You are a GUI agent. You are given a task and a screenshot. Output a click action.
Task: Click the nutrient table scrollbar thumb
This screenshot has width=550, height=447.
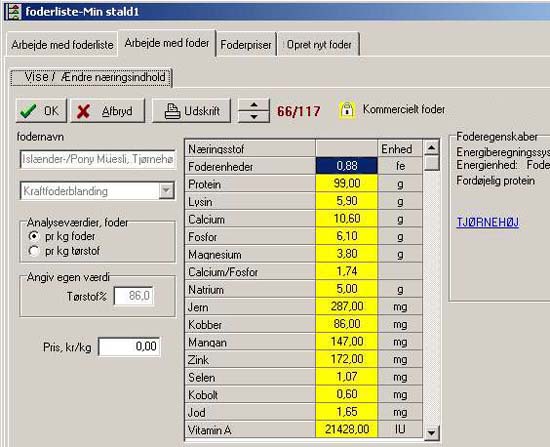[431, 163]
